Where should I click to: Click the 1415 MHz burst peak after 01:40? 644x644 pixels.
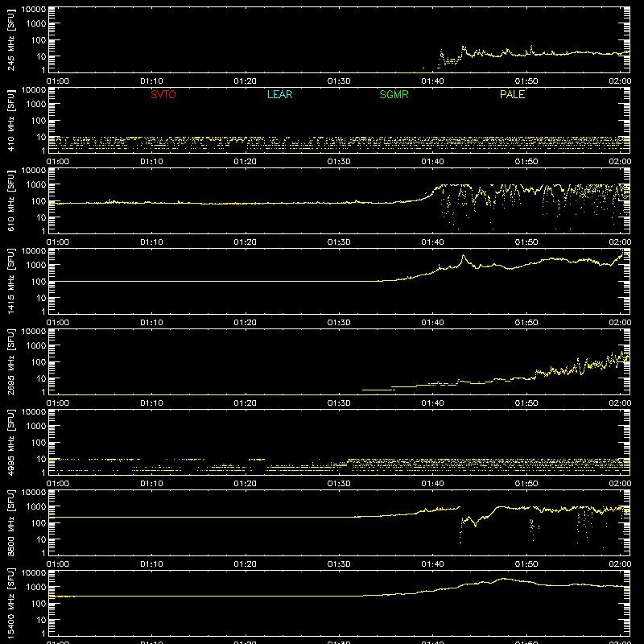point(464,256)
